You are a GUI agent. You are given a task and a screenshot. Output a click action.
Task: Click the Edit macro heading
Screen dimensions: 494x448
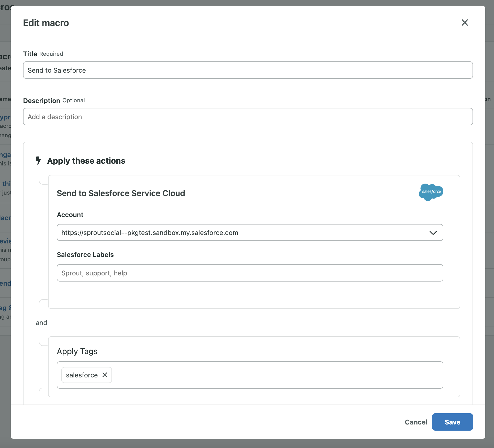46,23
